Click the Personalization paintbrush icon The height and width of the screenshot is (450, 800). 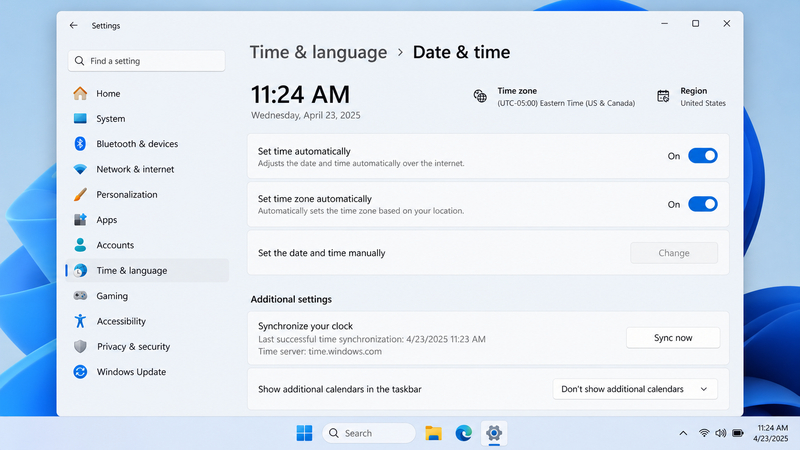pos(80,194)
